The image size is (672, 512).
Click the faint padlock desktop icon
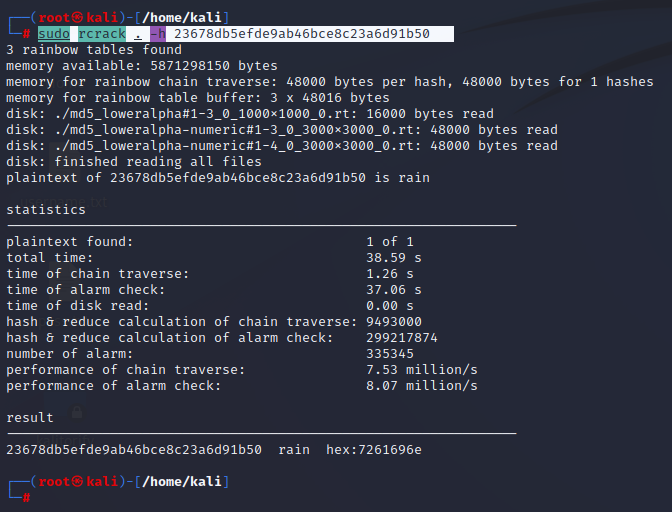coord(77,412)
